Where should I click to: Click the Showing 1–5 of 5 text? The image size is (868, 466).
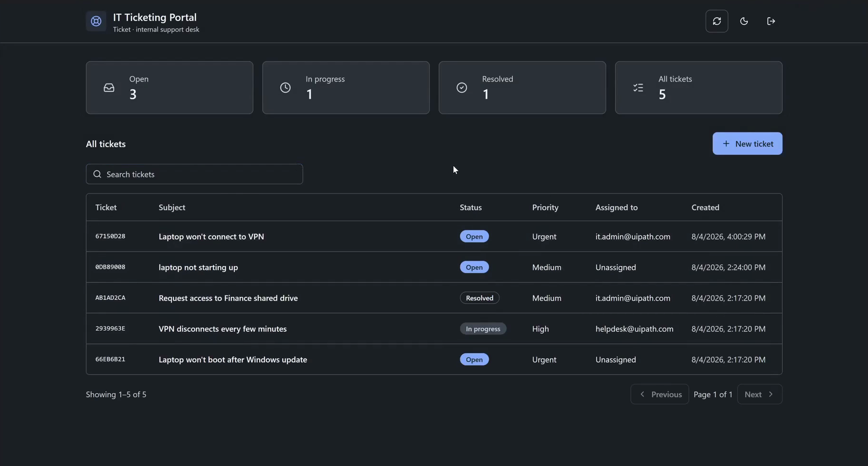point(116,394)
